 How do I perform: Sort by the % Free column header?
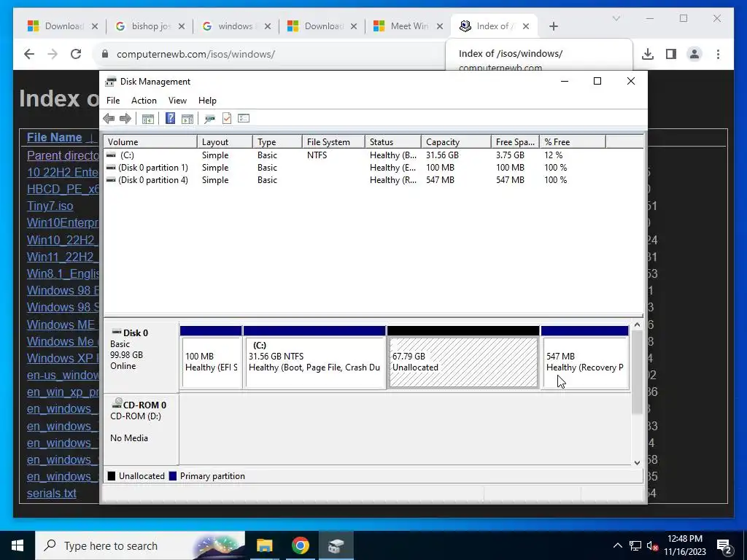tap(572, 142)
